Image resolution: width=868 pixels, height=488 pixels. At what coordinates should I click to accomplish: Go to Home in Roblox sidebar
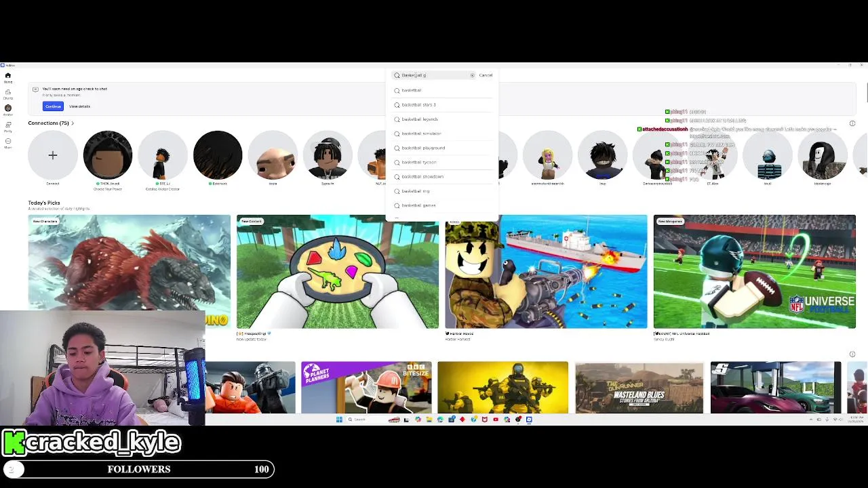point(8,77)
